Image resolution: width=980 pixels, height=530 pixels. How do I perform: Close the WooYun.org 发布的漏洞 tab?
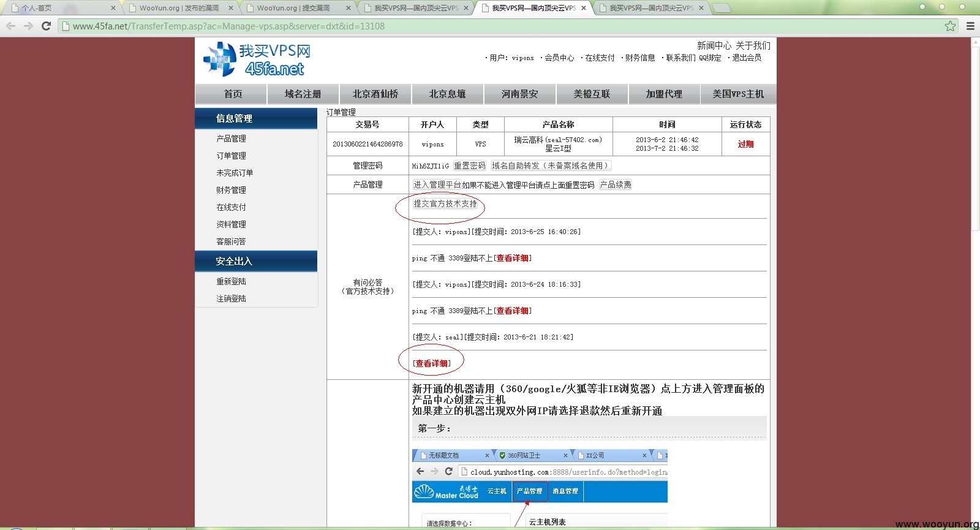[x=231, y=8]
